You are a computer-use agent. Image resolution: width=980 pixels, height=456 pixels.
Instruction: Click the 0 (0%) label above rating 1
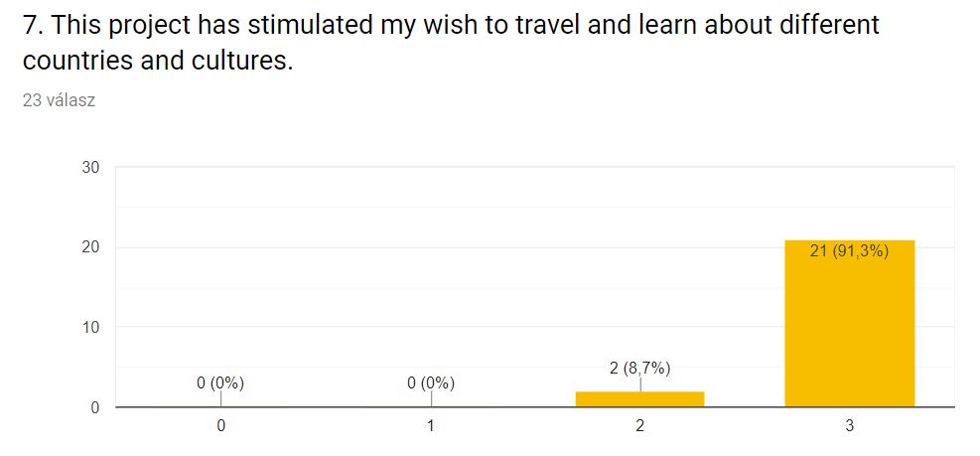tap(431, 382)
